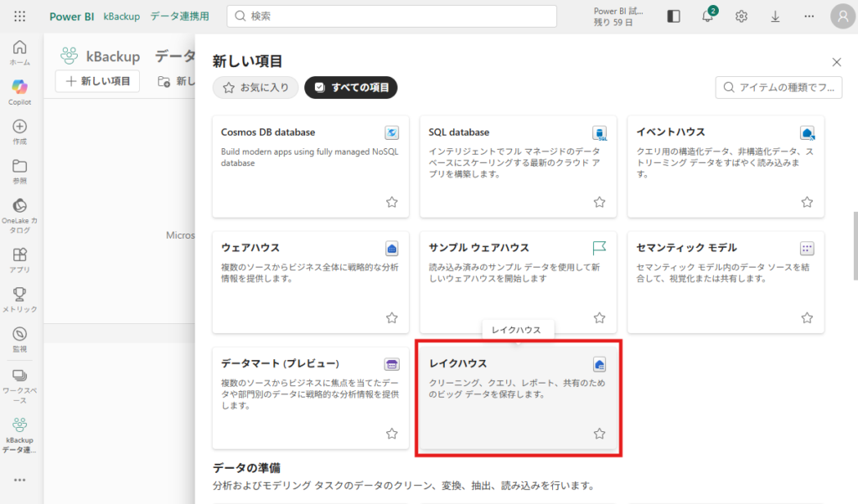The height and width of the screenshot is (504, 858).
Task: Click the notifications bell icon
Action: (708, 16)
